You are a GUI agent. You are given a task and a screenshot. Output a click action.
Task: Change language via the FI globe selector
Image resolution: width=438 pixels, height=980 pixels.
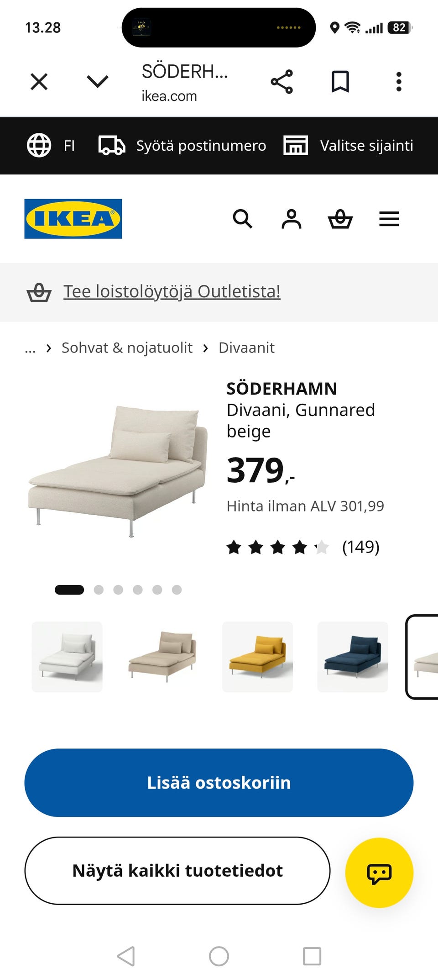click(x=51, y=146)
